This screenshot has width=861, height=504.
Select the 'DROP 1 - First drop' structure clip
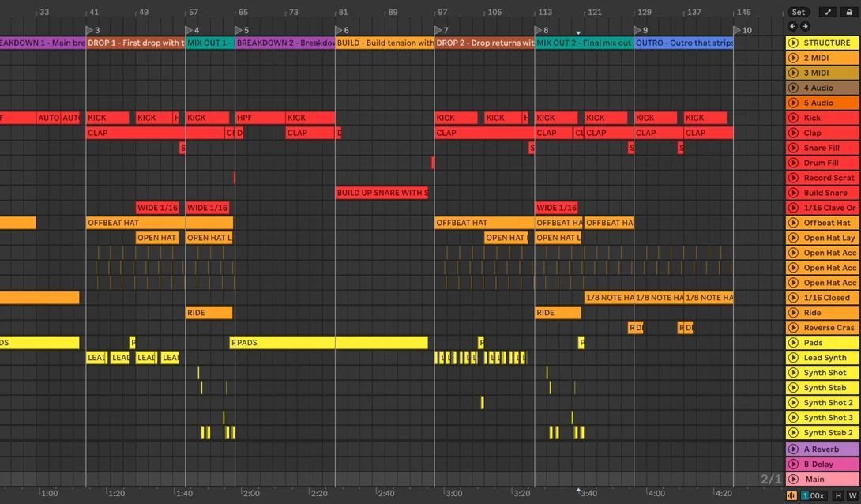click(136, 43)
